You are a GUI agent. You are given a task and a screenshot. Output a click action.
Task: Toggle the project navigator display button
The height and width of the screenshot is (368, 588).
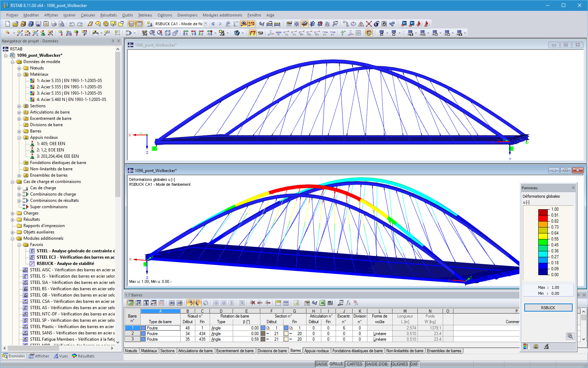click(131, 24)
